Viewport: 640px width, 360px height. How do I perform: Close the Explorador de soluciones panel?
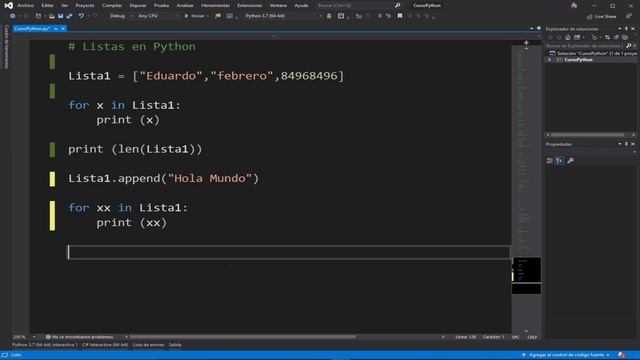tap(633, 29)
